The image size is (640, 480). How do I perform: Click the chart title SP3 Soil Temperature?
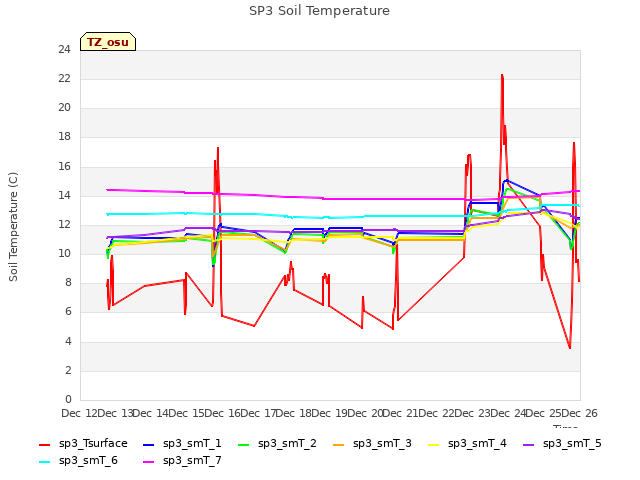(319, 11)
